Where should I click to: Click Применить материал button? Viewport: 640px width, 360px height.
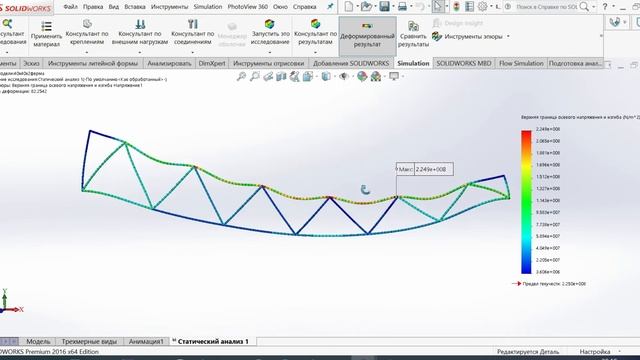(47, 34)
